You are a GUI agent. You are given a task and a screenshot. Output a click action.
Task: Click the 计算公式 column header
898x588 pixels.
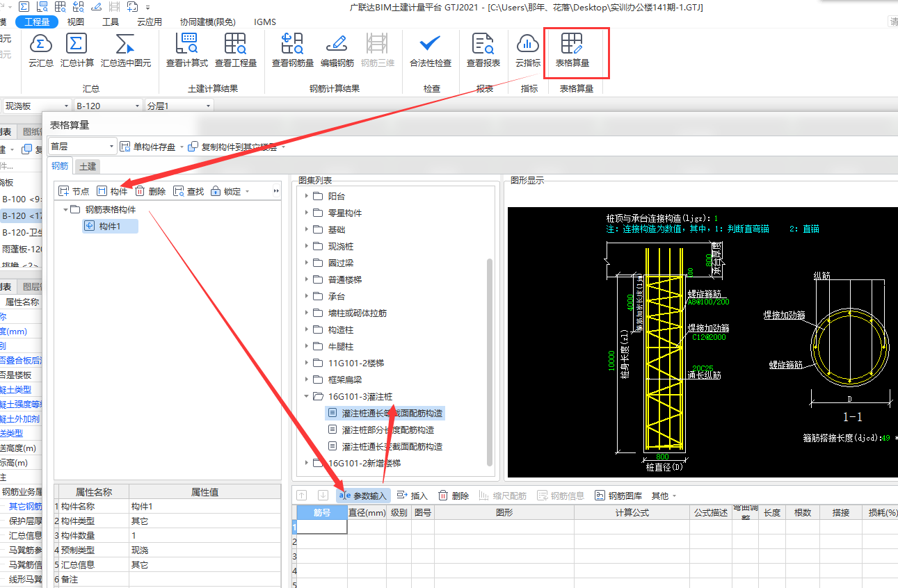(x=632, y=512)
